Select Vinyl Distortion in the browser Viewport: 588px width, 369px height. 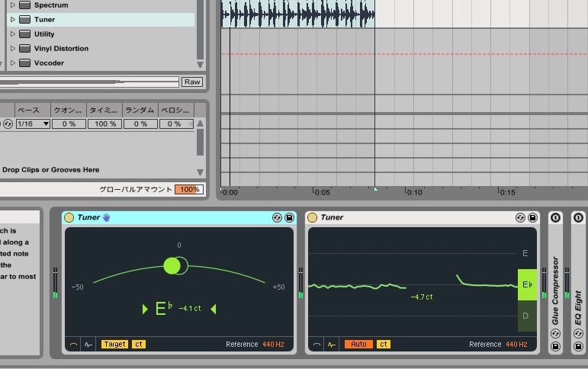pos(61,48)
